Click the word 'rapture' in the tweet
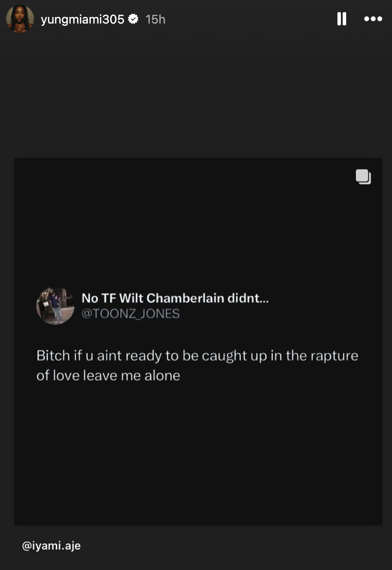 (x=334, y=356)
